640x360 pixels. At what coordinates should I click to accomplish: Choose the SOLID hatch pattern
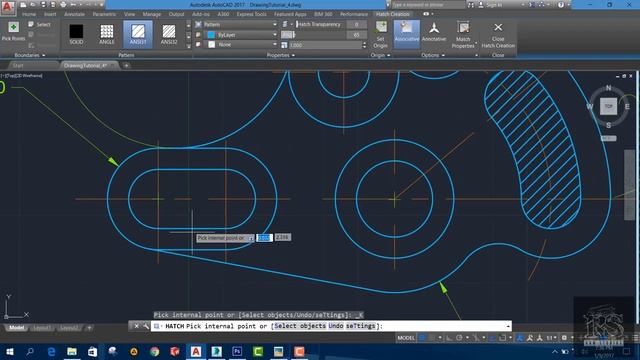coord(76,34)
